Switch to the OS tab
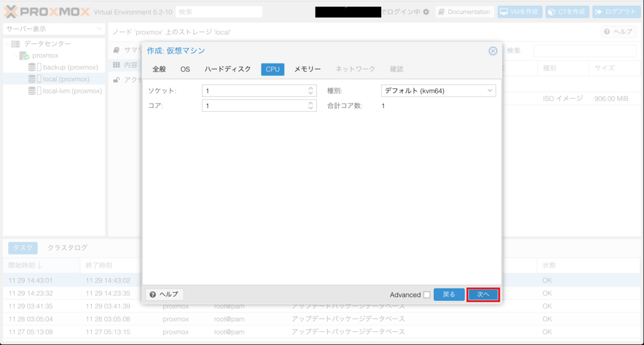Screen dimensions: 644x345 [186, 69]
